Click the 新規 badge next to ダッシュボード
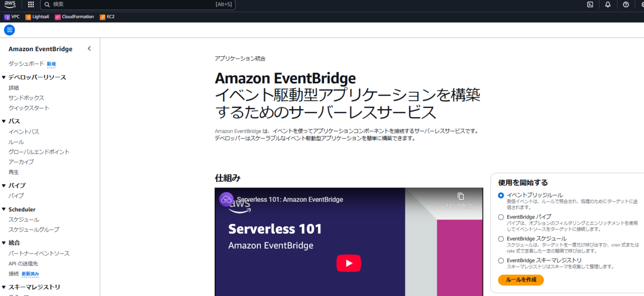644x296 pixels. (x=51, y=64)
